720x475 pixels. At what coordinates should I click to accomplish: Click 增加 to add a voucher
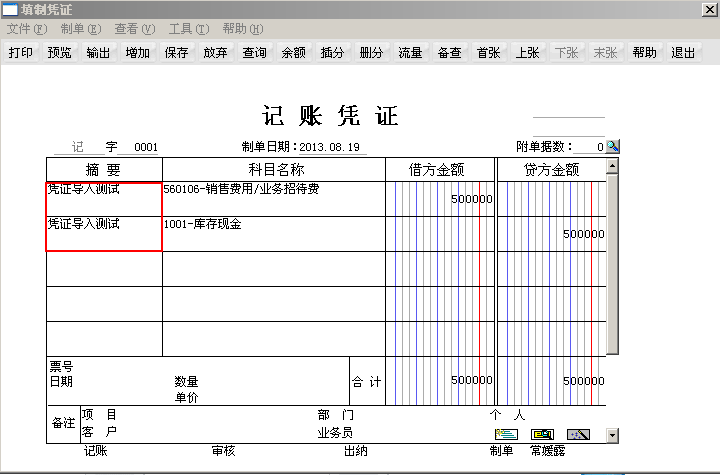[x=137, y=52]
